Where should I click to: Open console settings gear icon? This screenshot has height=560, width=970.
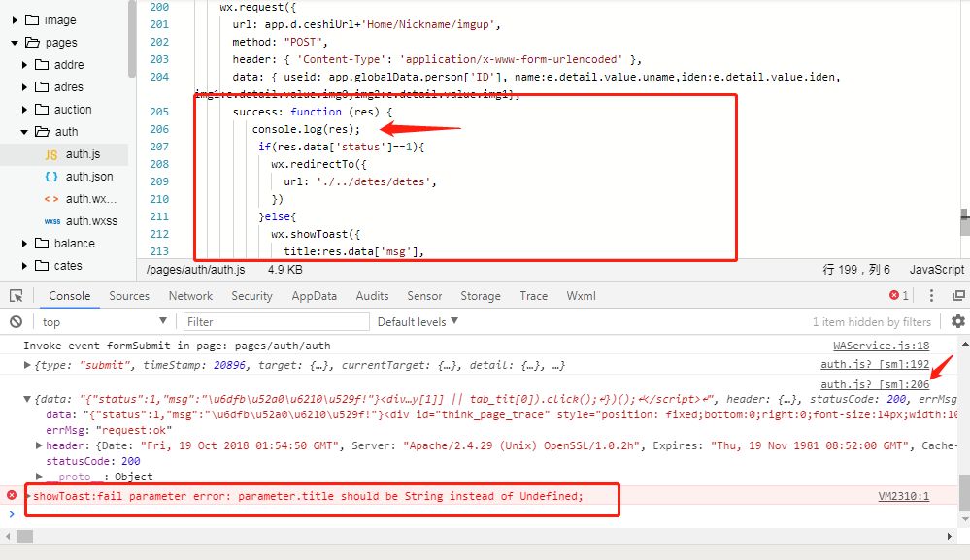957,321
